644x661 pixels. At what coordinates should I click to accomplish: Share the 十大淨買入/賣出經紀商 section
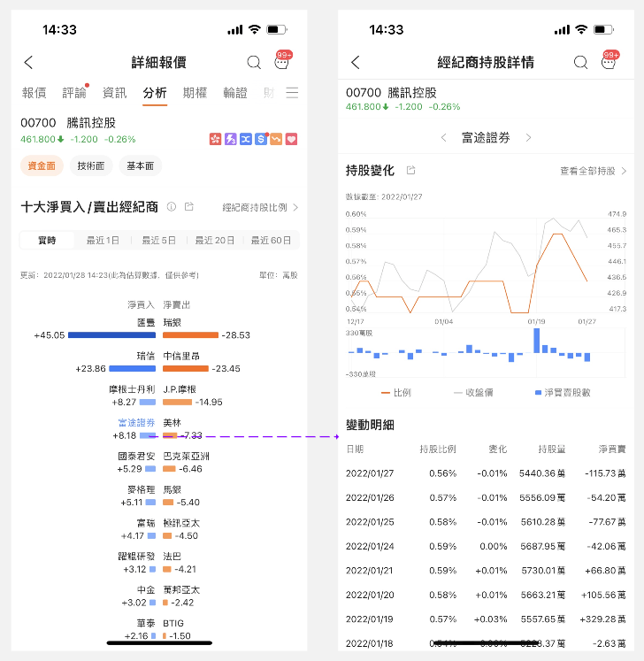[x=189, y=206]
